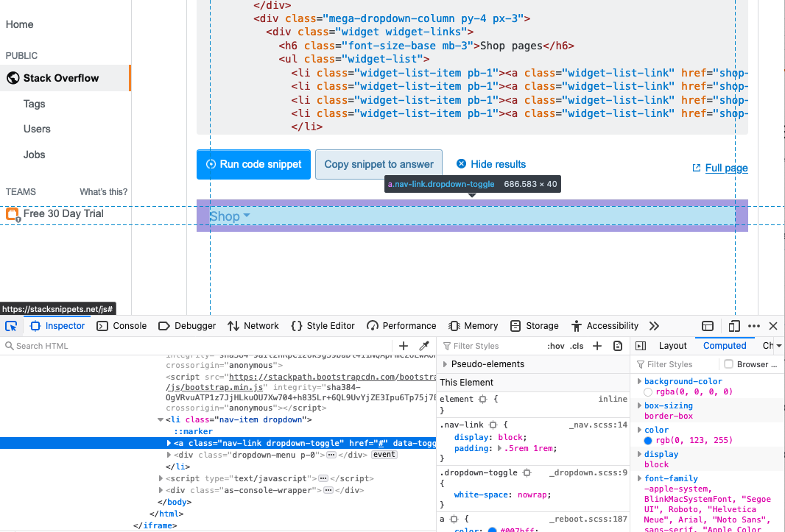
Task: Open the Network tab
Action: [x=253, y=326]
